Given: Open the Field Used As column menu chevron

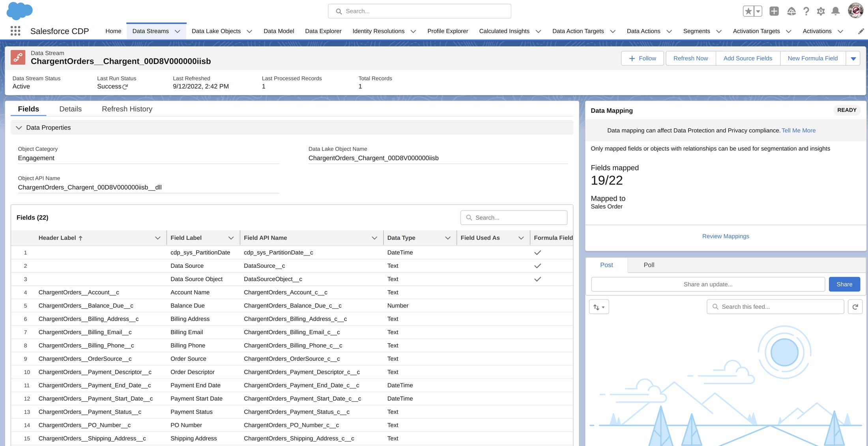Looking at the screenshot, I should click(x=521, y=238).
